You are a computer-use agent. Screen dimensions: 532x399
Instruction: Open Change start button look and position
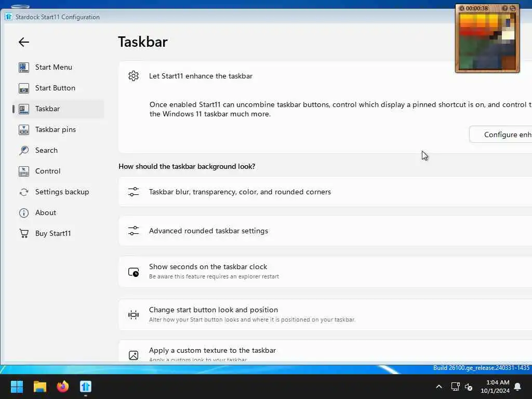point(325,315)
